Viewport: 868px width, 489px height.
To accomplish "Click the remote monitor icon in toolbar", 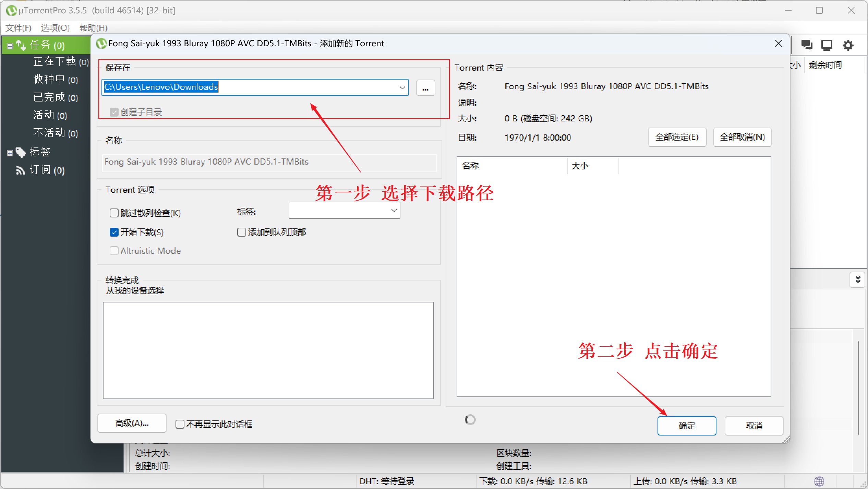I will click(x=827, y=45).
